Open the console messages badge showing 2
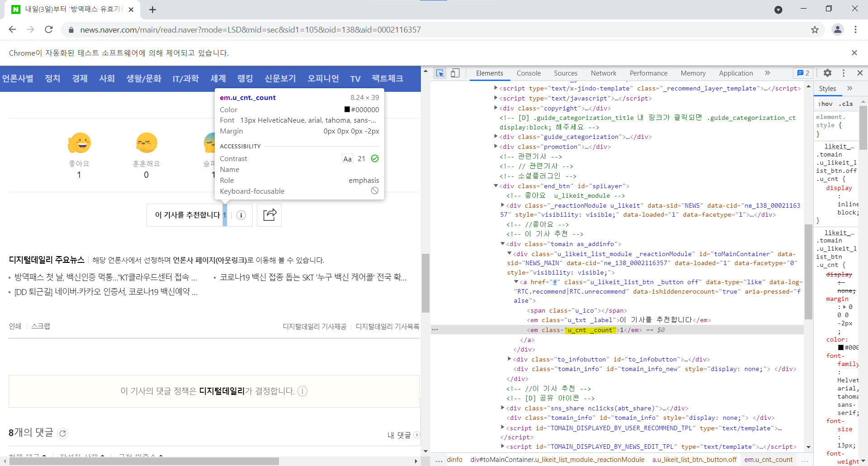The image size is (868, 466). pos(803,73)
